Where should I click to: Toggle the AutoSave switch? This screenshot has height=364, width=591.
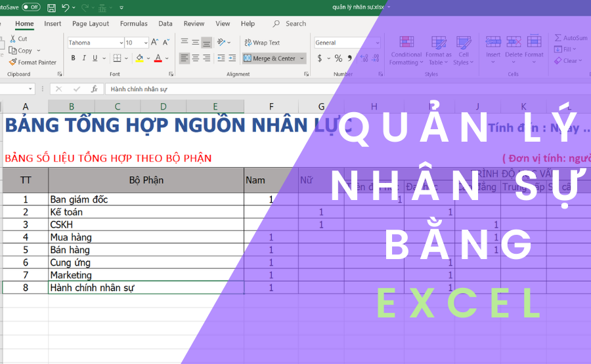31,7
